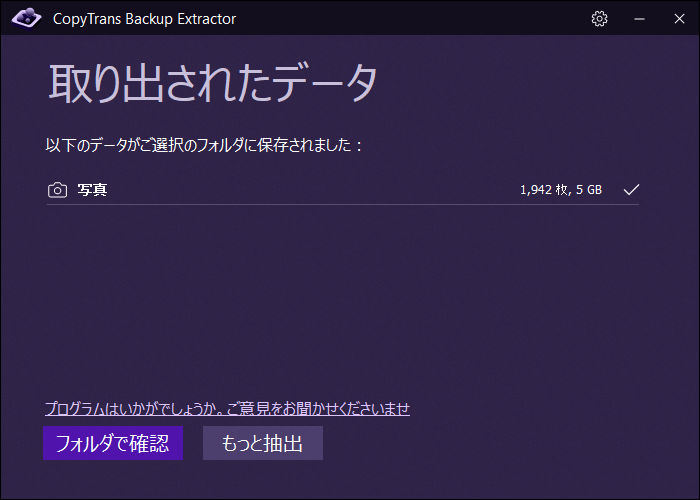Close the CopyTrans Backup Extractor window

pyautogui.click(x=679, y=19)
